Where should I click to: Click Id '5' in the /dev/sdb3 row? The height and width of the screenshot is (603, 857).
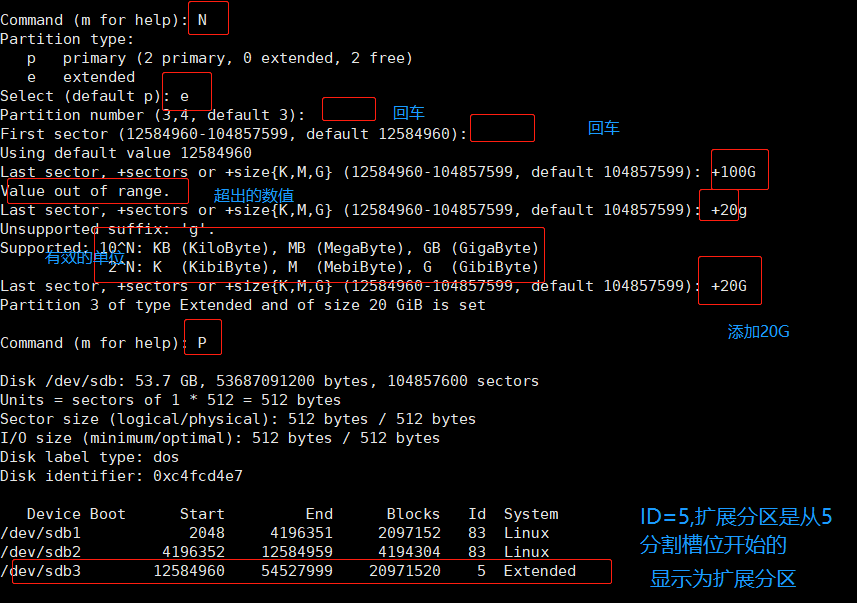(x=481, y=571)
